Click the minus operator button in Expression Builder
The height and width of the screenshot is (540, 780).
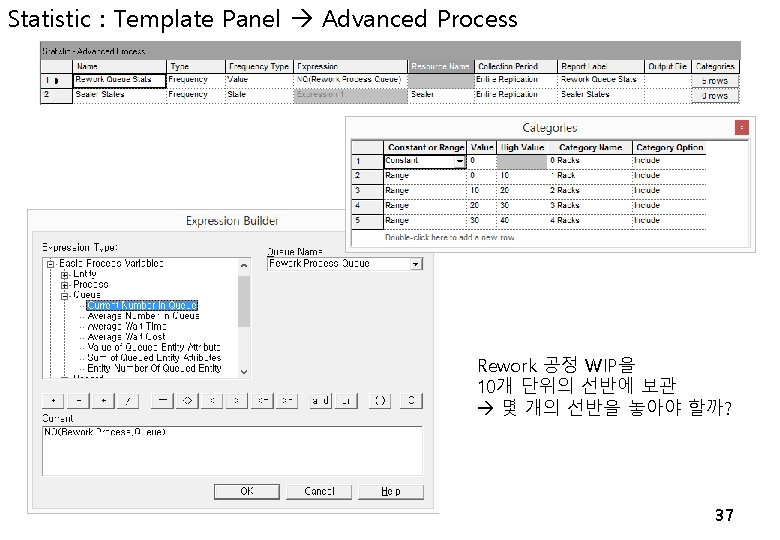tap(79, 401)
